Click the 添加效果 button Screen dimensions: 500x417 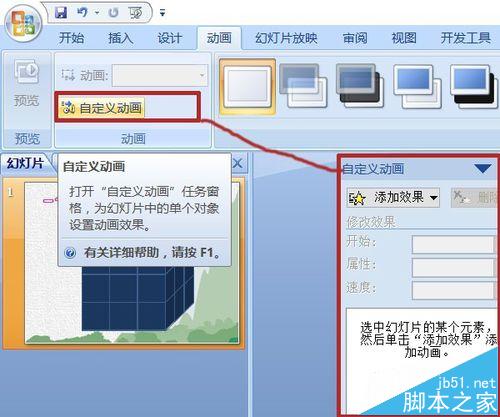[x=393, y=198]
